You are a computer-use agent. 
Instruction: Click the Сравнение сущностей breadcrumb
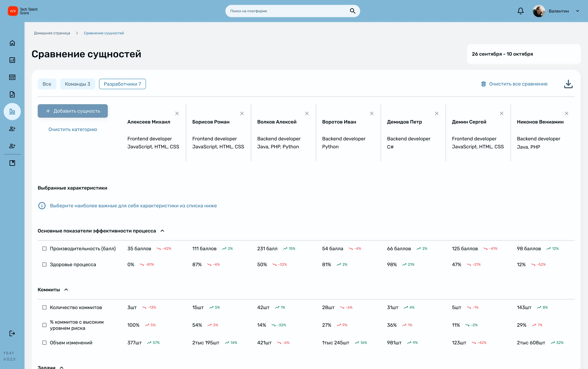tap(104, 33)
